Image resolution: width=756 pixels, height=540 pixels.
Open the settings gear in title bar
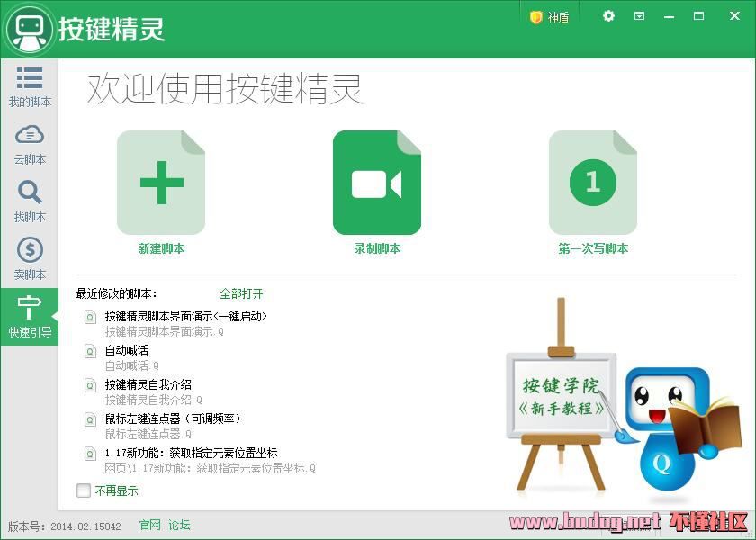point(608,16)
